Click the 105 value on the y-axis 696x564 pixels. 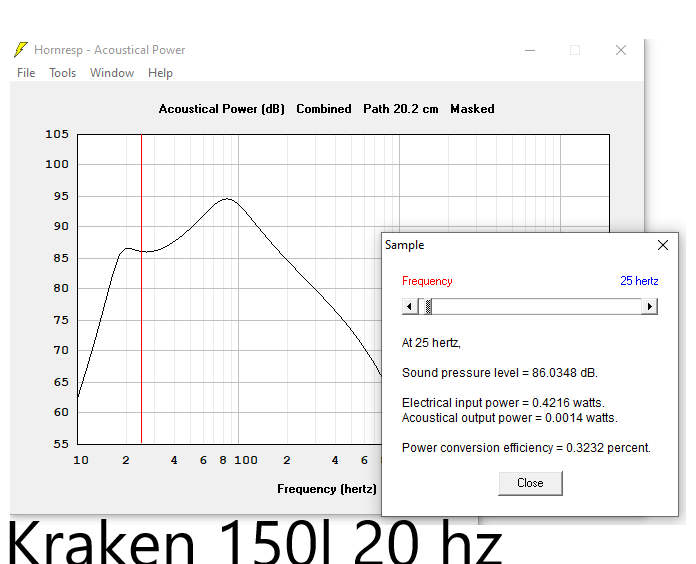[x=57, y=134]
